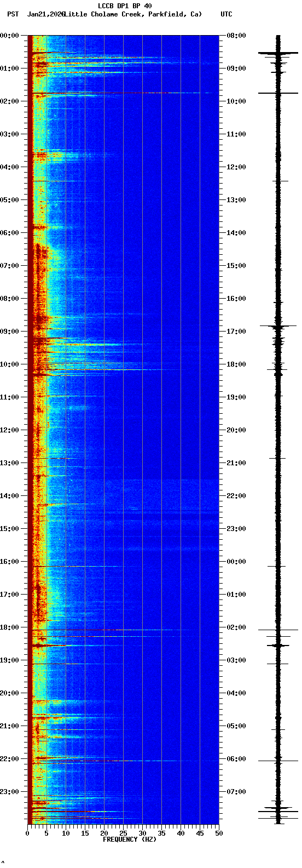Click the UTC time label '05:00'
This screenshot has width=302, height=868.
[236, 726]
